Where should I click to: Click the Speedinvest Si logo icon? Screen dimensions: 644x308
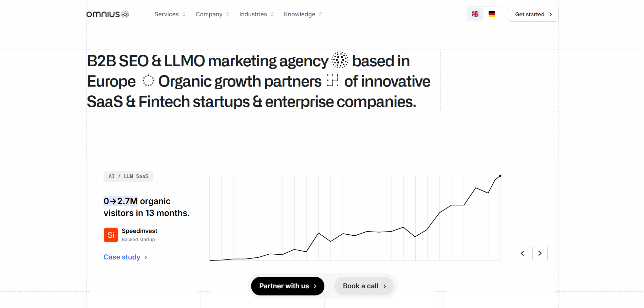111,235
